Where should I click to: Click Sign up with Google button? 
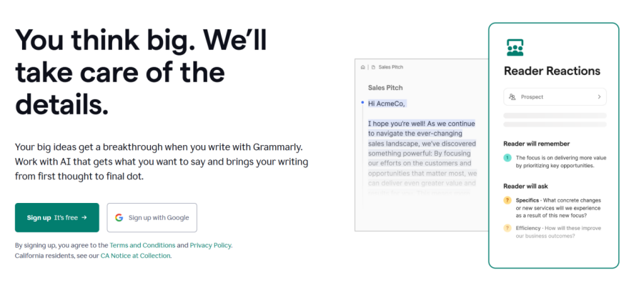[152, 218]
